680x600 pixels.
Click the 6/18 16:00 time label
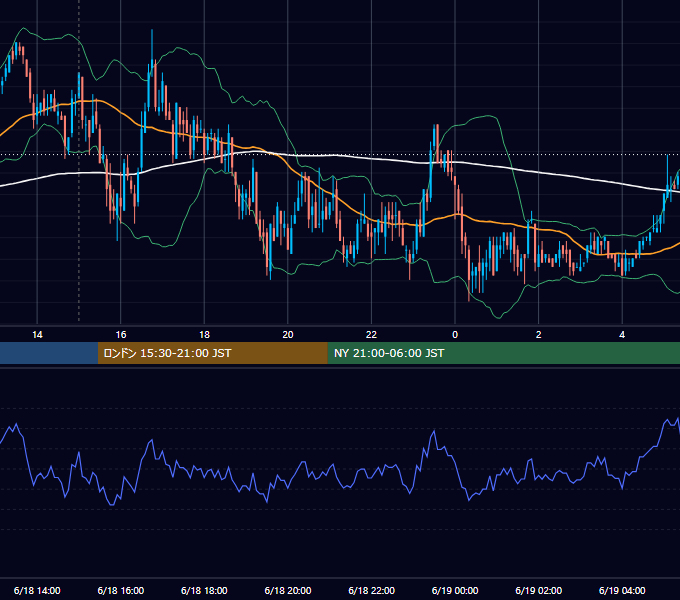(x=121, y=590)
